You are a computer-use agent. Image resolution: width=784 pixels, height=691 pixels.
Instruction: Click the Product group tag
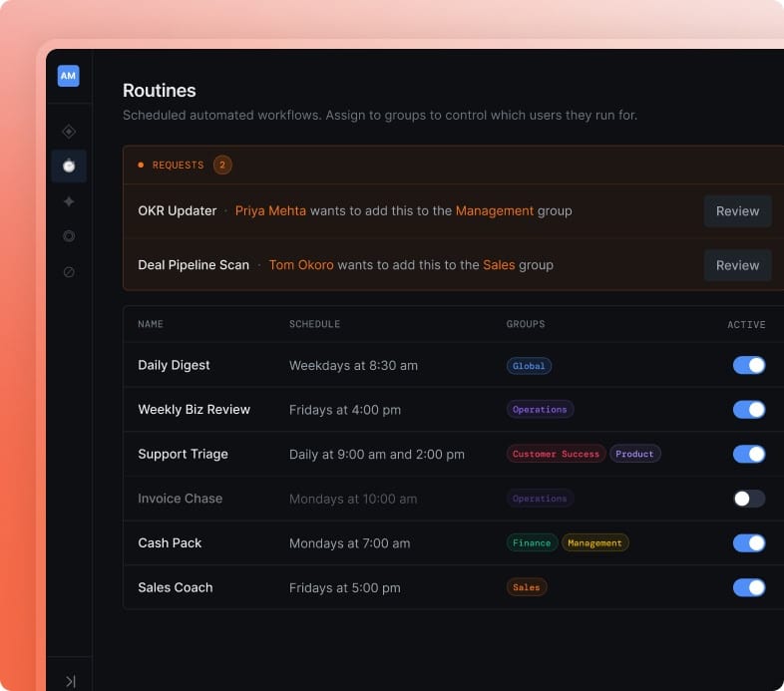635,454
